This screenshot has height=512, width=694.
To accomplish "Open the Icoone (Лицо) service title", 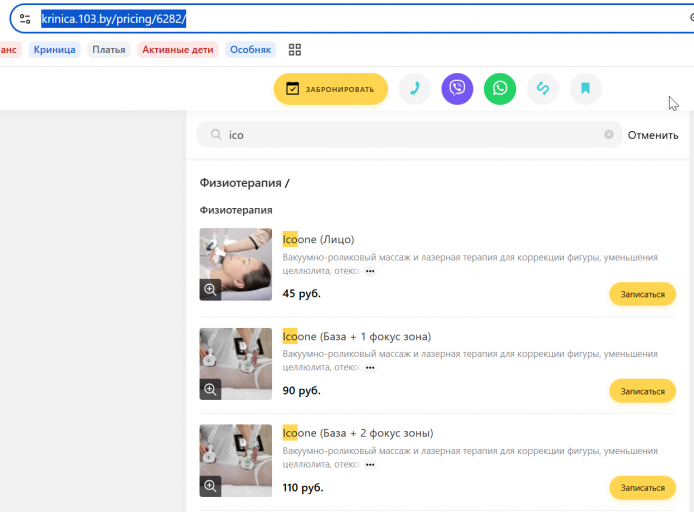I will pos(318,239).
